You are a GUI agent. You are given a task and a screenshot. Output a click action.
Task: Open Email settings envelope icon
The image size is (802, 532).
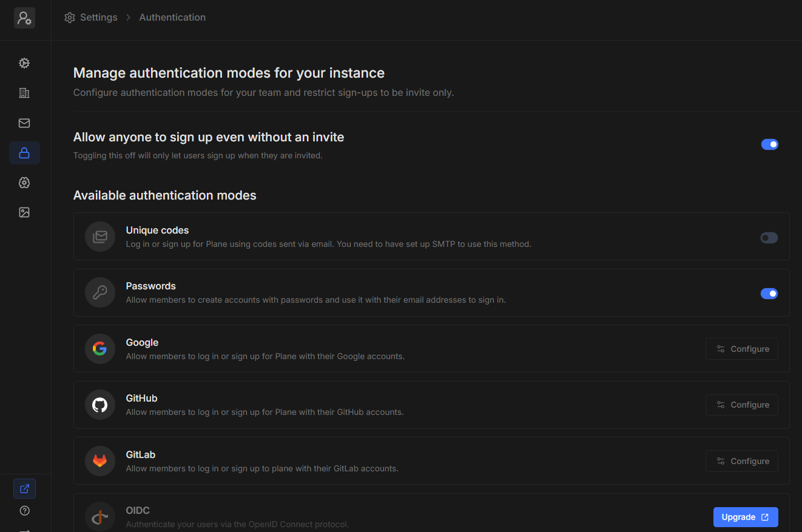24,123
